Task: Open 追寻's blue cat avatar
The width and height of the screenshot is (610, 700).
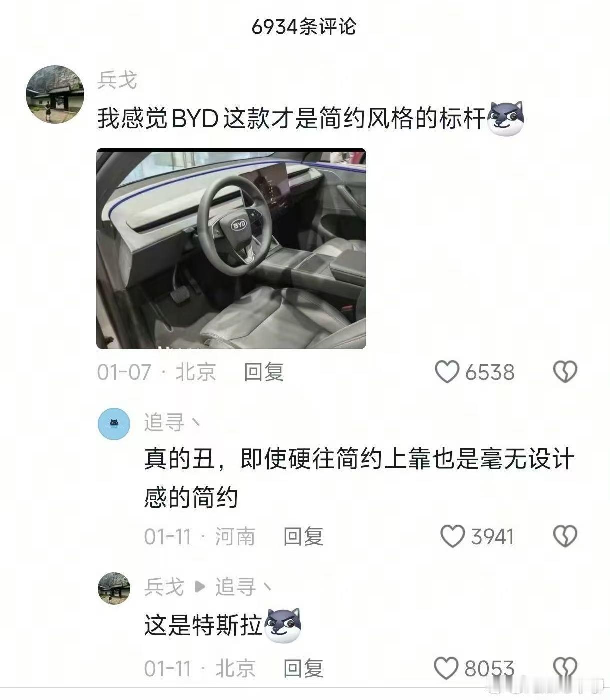Action: coord(114,424)
